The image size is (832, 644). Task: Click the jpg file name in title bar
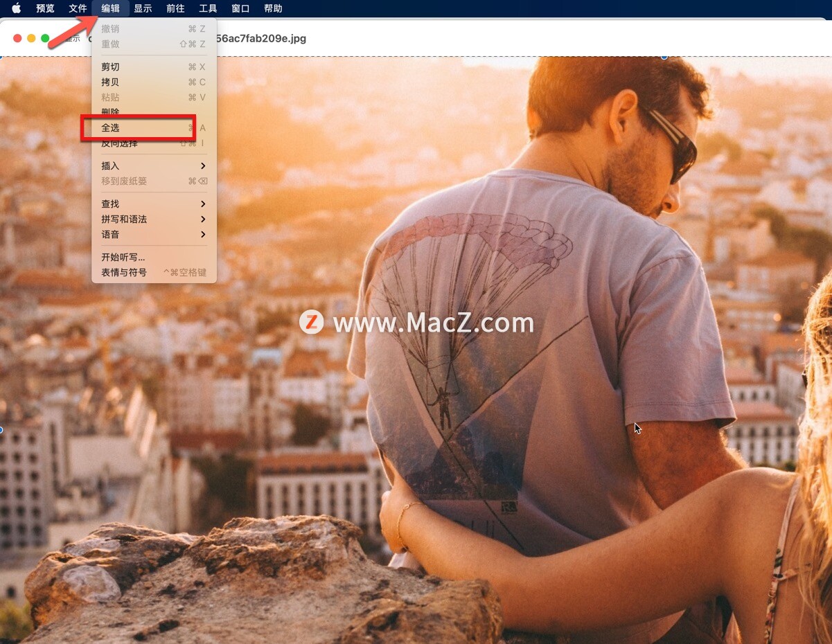(x=261, y=38)
